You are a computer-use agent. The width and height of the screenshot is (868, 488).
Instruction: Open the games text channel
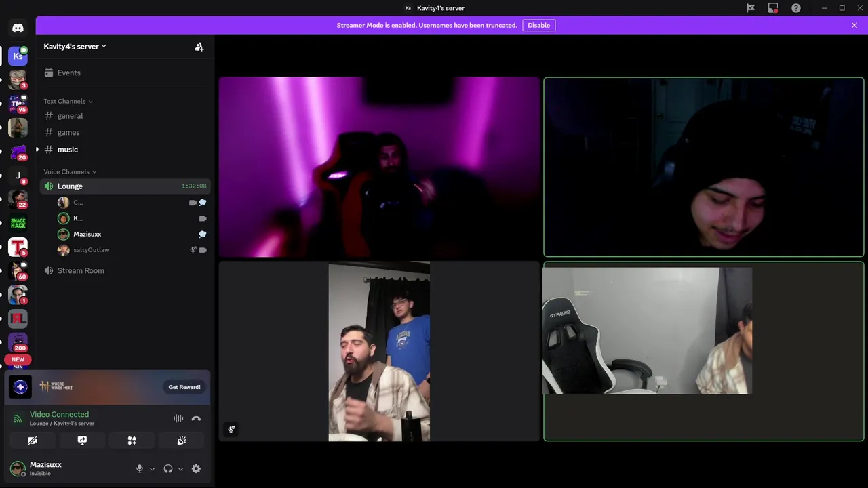125,133
